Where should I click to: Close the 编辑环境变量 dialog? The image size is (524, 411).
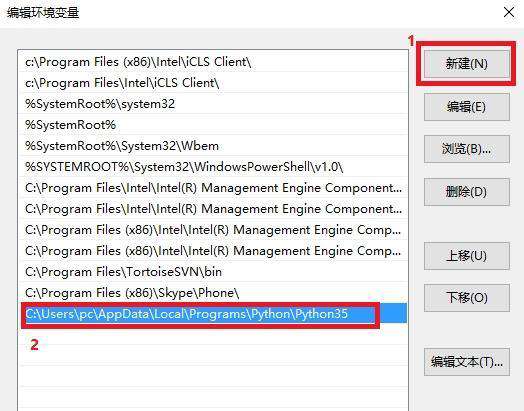(509, 13)
